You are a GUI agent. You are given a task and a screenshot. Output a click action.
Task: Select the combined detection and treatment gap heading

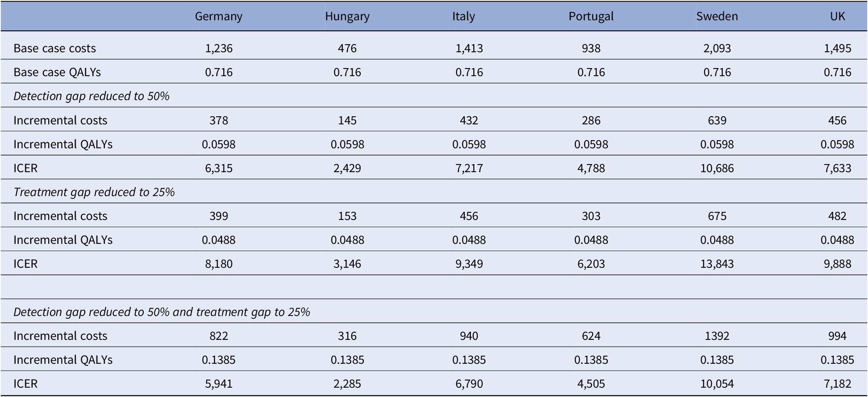[162, 312]
